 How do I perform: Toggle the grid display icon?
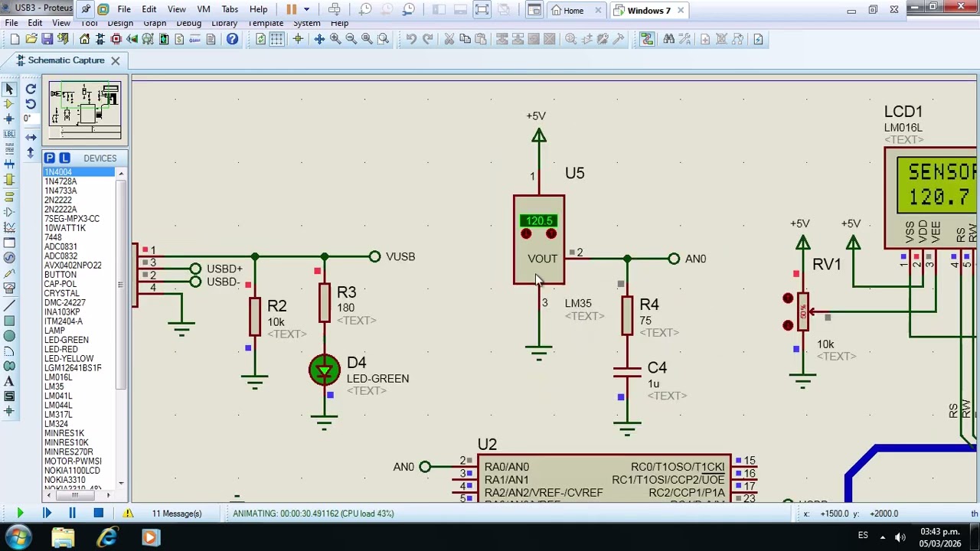(x=276, y=39)
